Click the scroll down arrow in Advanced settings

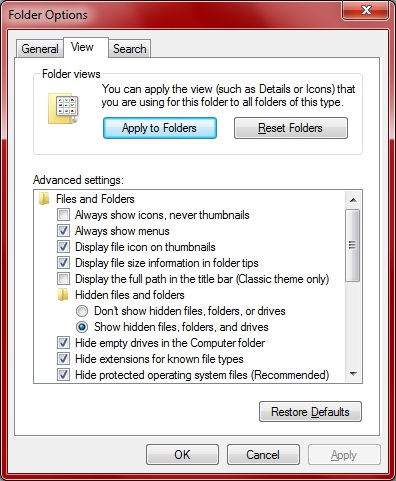[353, 374]
